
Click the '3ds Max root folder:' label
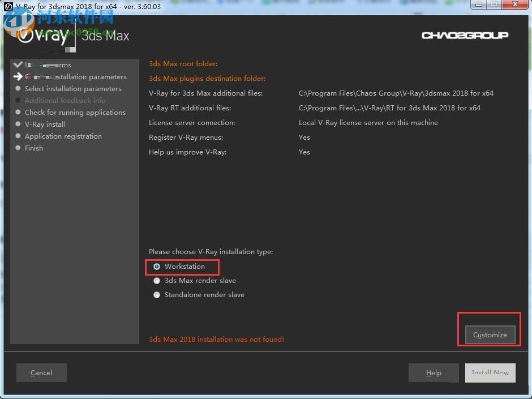pos(183,64)
